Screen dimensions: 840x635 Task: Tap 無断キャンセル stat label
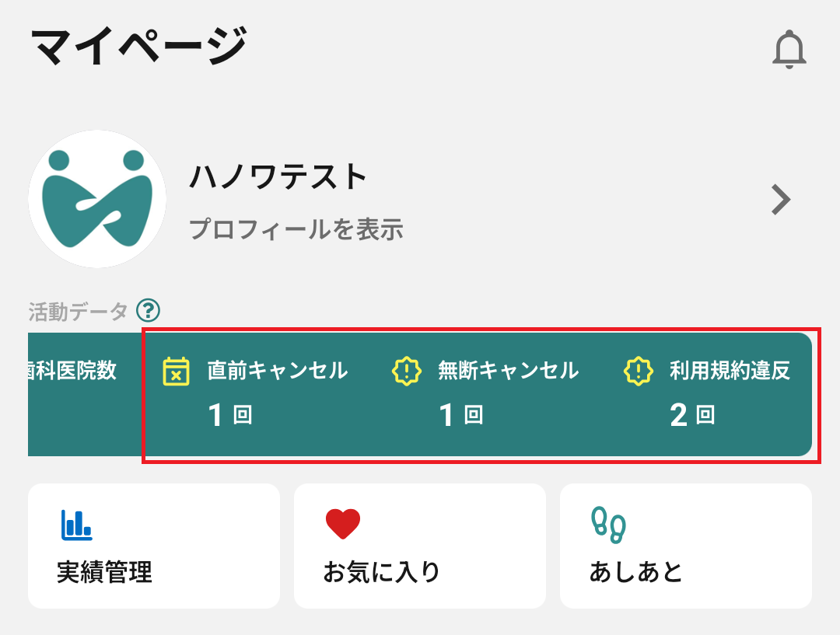pos(508,371)
